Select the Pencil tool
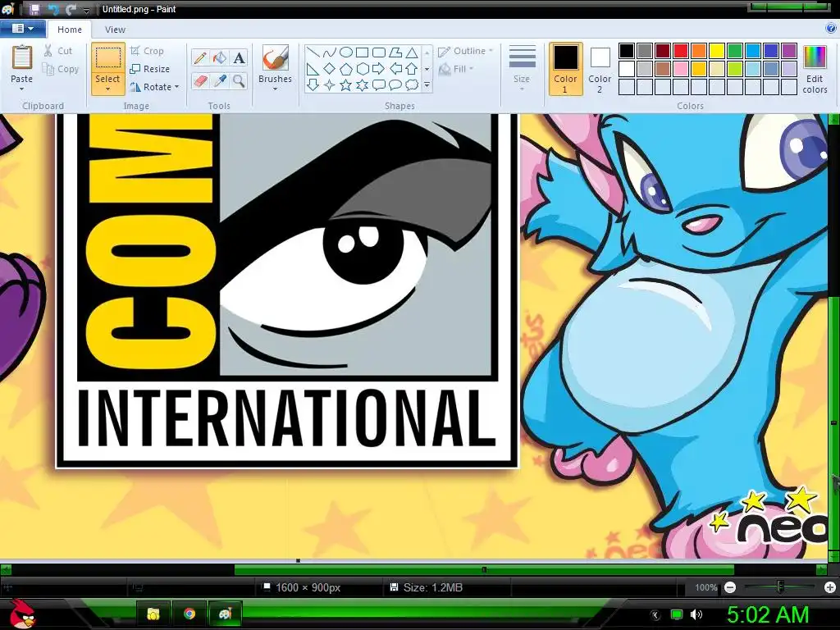 pyautogui.click(x=200, y=57)
